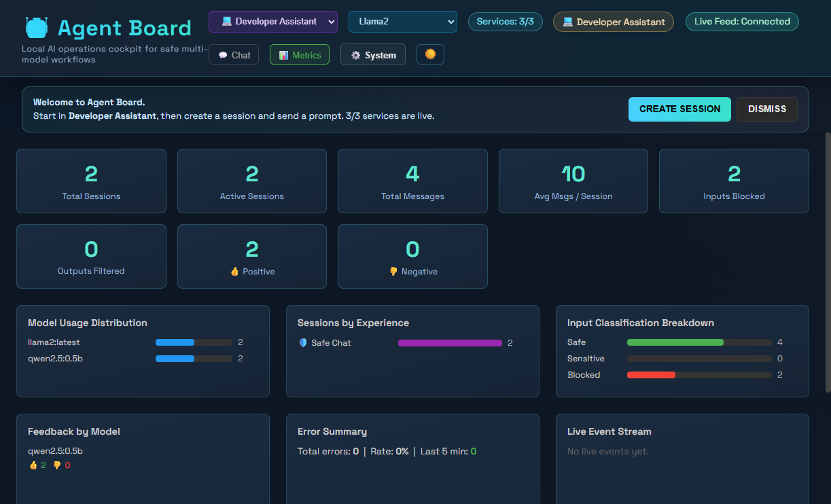This screenshot has height=504, width=831.
Task: Click the "Total errors: 0" text
Action: pos(328,451)
